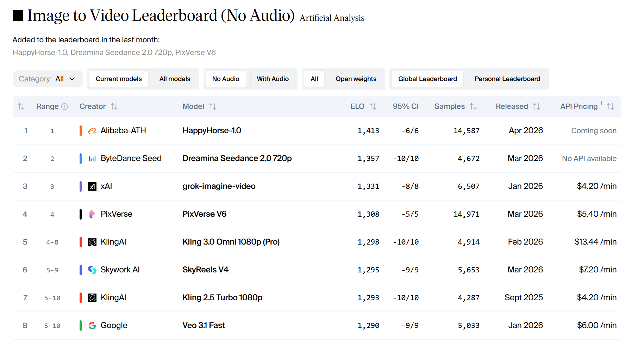
Task: Sort table by ELO column arrows
Action: pyautogui.click(x=373, y=106)
